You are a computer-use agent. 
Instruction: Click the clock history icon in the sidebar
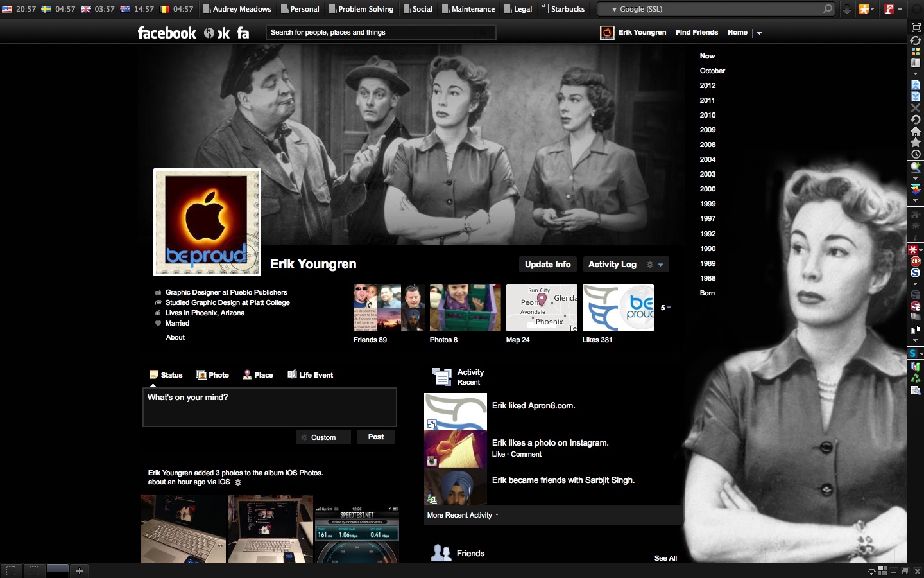click(916, 154)
